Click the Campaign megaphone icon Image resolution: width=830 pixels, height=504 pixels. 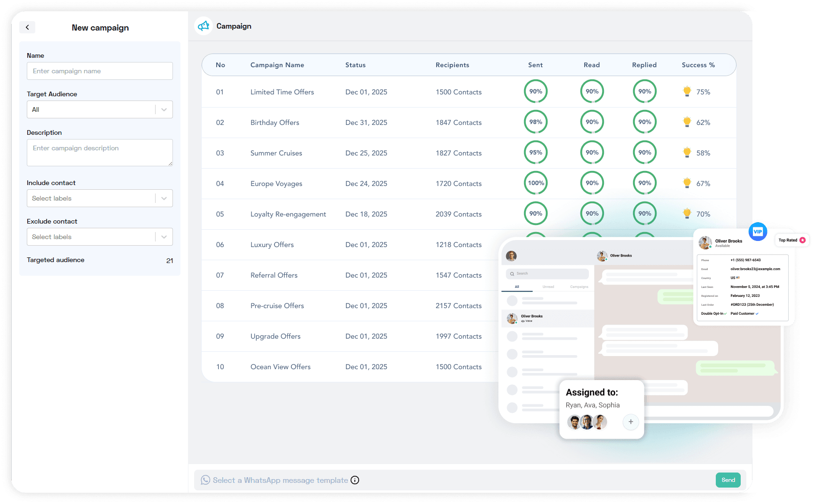point(204,26)
